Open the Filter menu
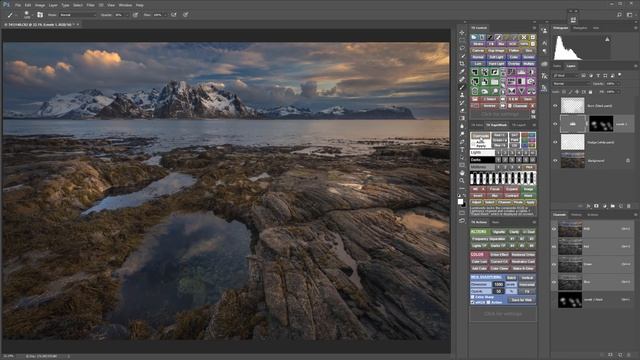 coord(91,5)
